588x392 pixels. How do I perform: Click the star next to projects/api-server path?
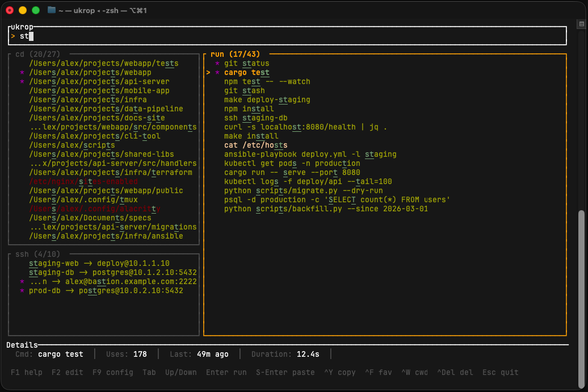tap(22, 81)
